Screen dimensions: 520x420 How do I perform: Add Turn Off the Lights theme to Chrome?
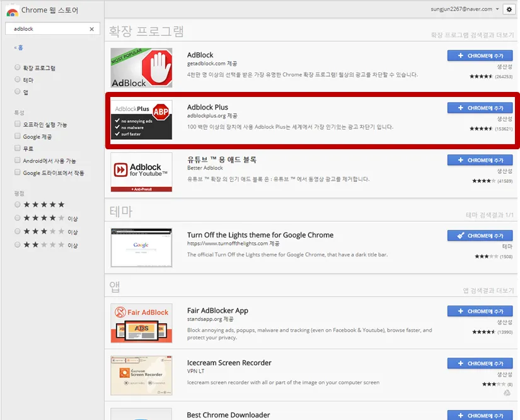point(480,236)
